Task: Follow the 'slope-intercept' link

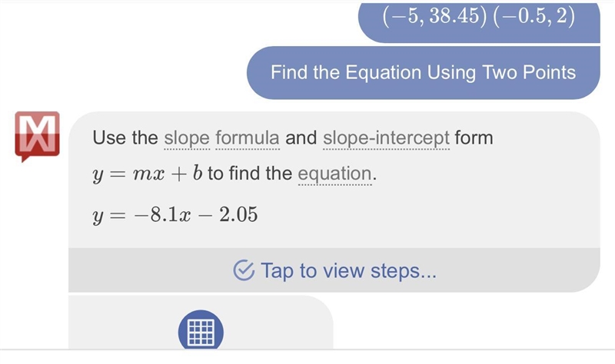Action: (x=386, y=138)
